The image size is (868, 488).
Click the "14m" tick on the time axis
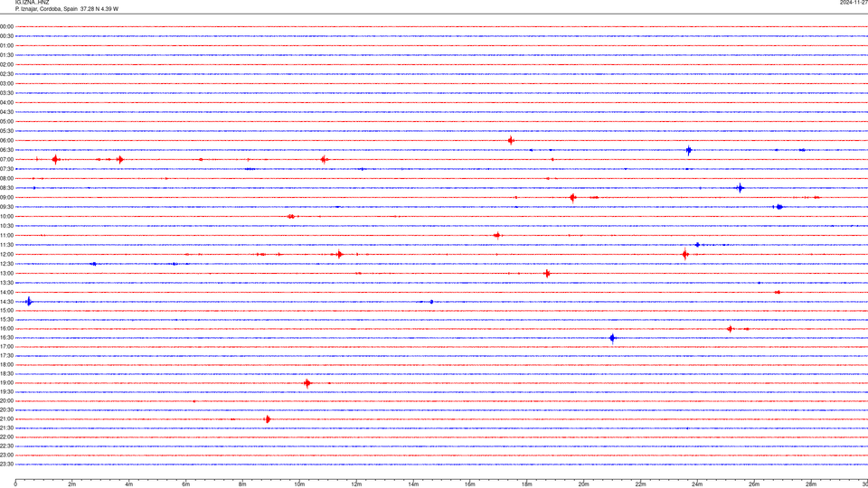pos(413,484)
